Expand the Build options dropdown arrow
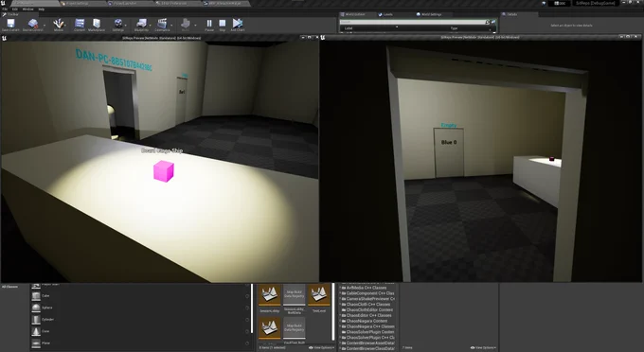 click(x=195, y=25)
